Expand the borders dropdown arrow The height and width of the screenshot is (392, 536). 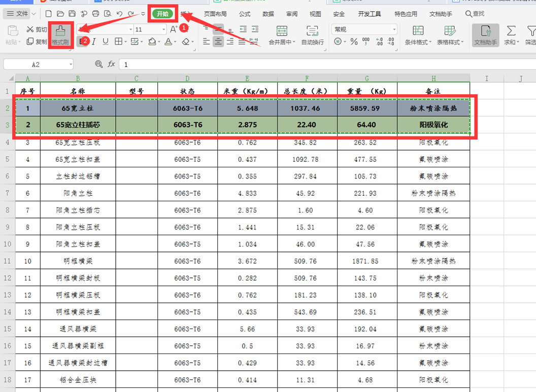125,42
